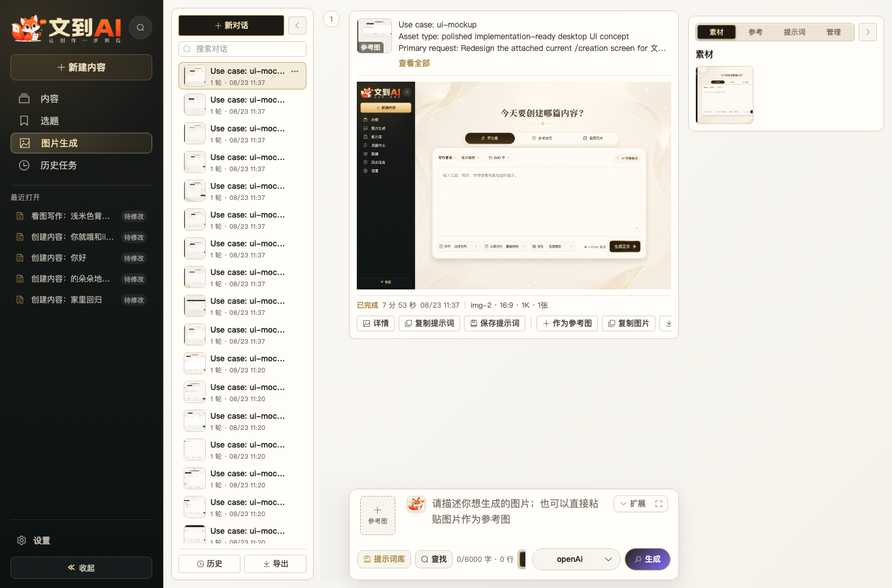Switch to the 管理 tab
The height and width of the screenshot is (588, 892).
[834, 32]
